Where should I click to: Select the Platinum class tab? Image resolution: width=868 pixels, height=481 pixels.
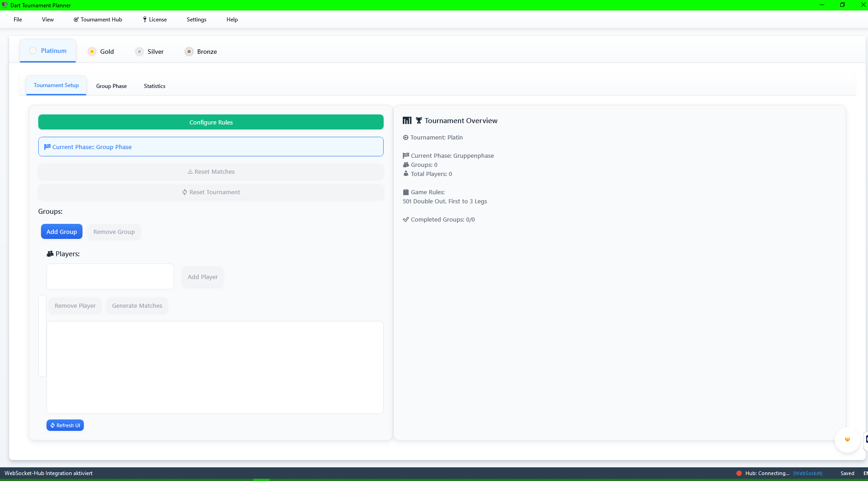(48, 51)
